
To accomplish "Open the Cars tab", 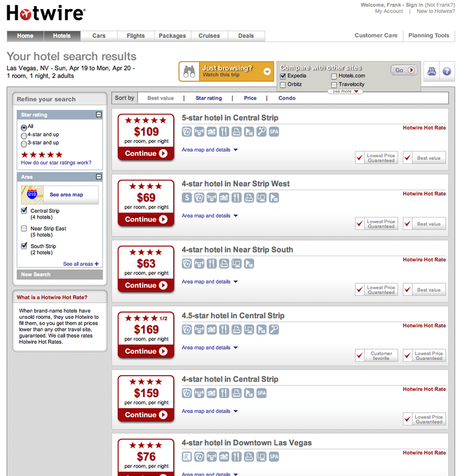I will point(99,36).
